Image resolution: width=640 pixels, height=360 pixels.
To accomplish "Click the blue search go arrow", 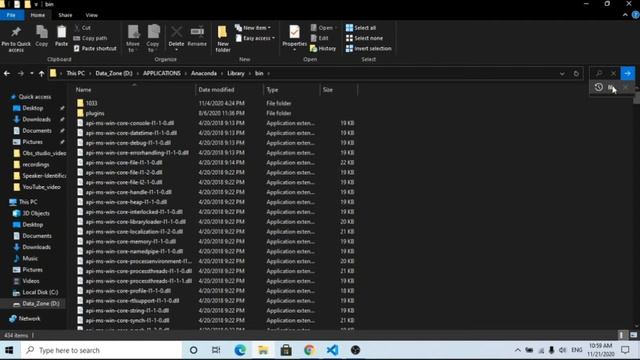I will pos(627,73).
